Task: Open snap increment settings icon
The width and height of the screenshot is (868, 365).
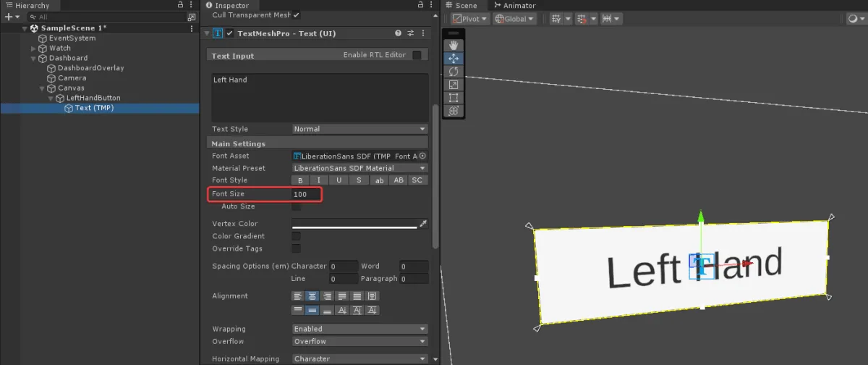Action: coord(608,19)
